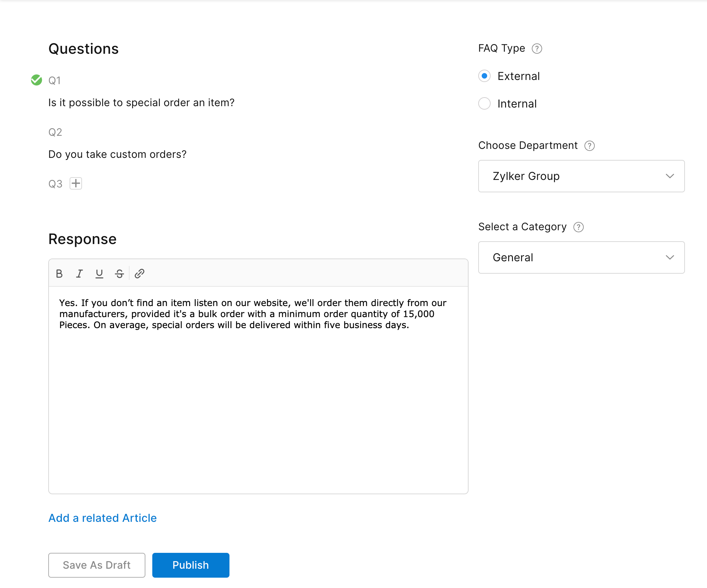
Task: Expand the General category dropdown
Action: pyautogui.click(x=581, y=257)
